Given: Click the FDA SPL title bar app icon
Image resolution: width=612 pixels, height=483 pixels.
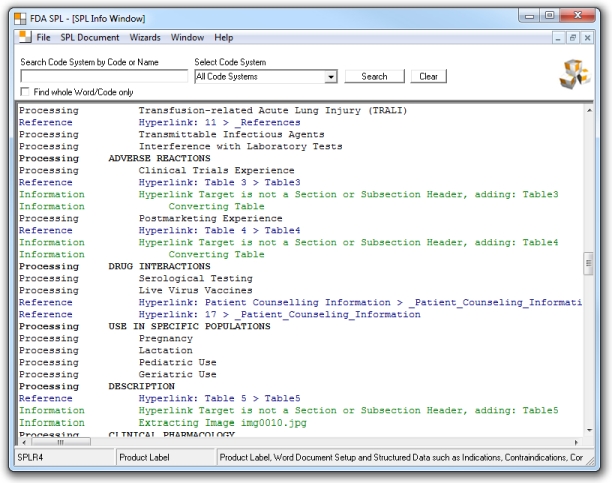Looking at the screenshot, I should [x=20, y=18].
